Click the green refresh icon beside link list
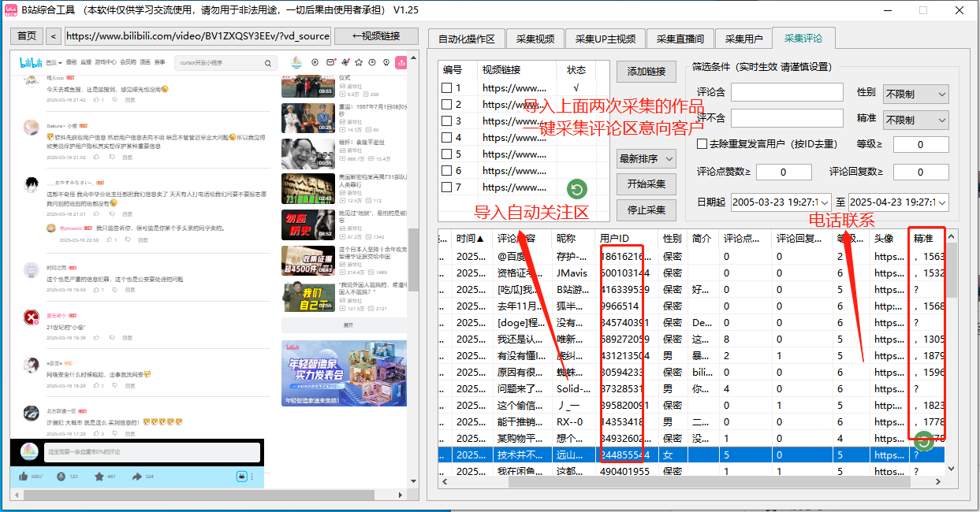This screenshot has width=980, height=512. tap(576, 189)
